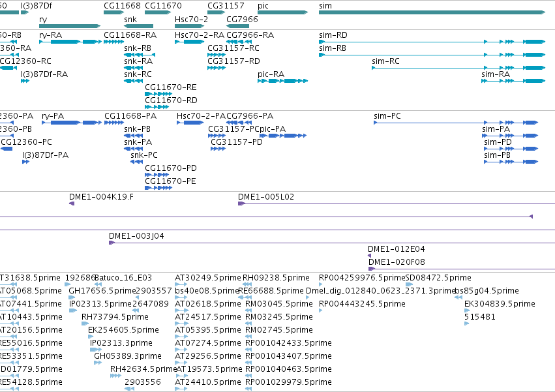This screenshot has height=392, width=555.
Task: Select BAC clone DME1-004K19.F
Action: pos(72,204)
